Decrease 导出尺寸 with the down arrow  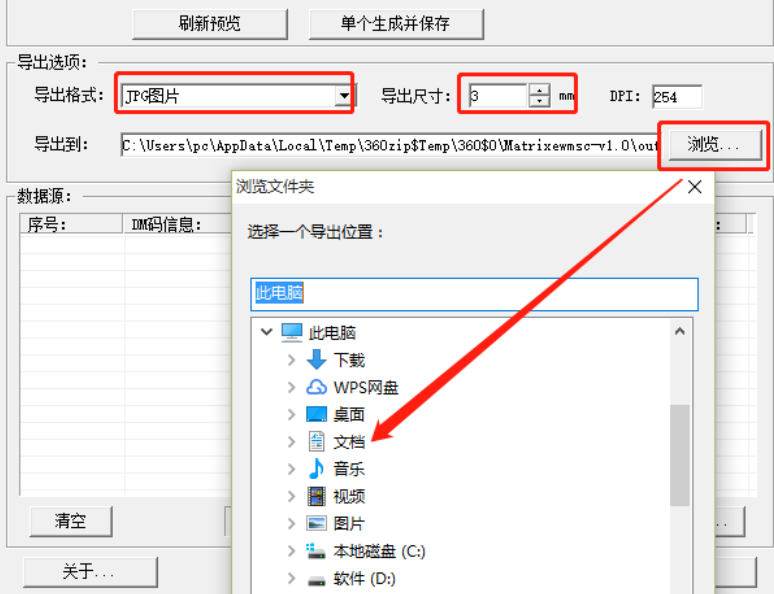click(539, 101)
